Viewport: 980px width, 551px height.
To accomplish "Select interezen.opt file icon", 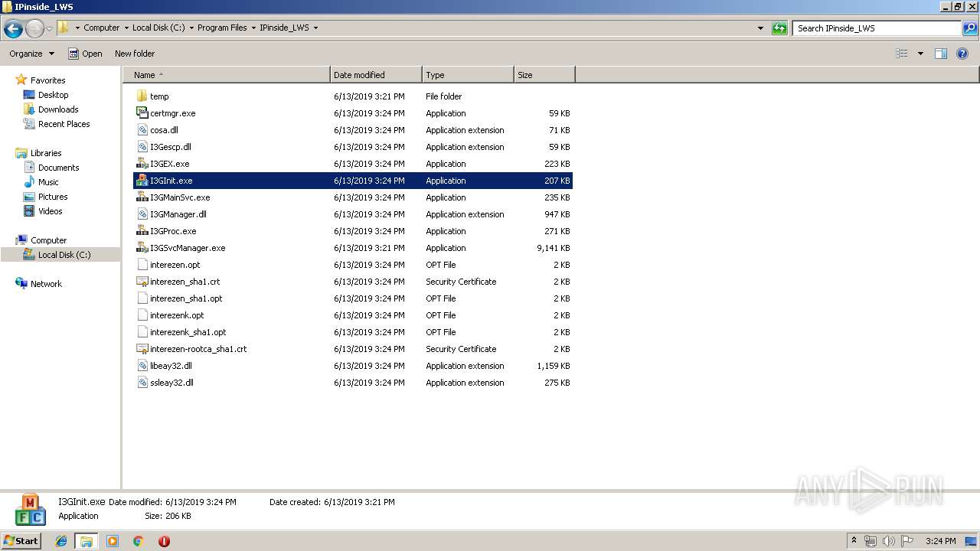I will 142,265.
